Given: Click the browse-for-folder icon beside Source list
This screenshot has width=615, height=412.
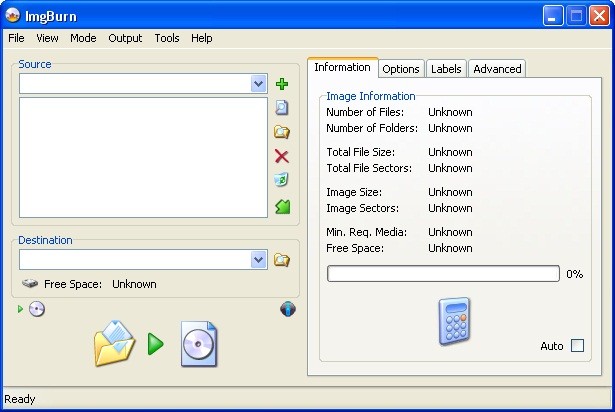Looking at the screenshot, I should pyautogui.click(x=282, y=132).
